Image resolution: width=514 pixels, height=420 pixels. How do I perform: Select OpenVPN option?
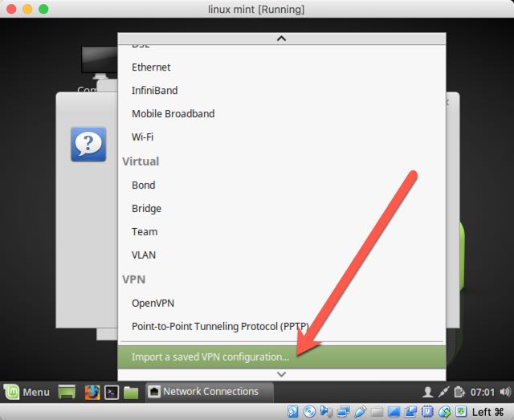282,304
